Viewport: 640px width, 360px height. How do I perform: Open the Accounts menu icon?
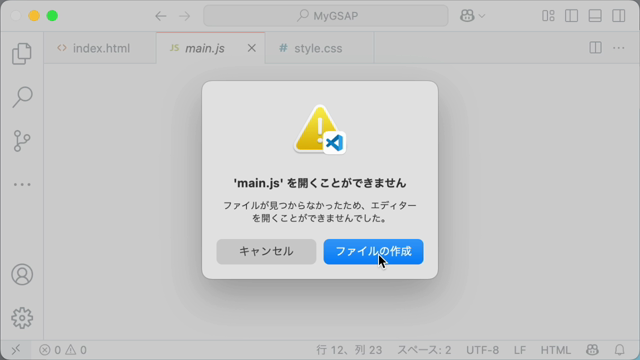coord(22,274)
